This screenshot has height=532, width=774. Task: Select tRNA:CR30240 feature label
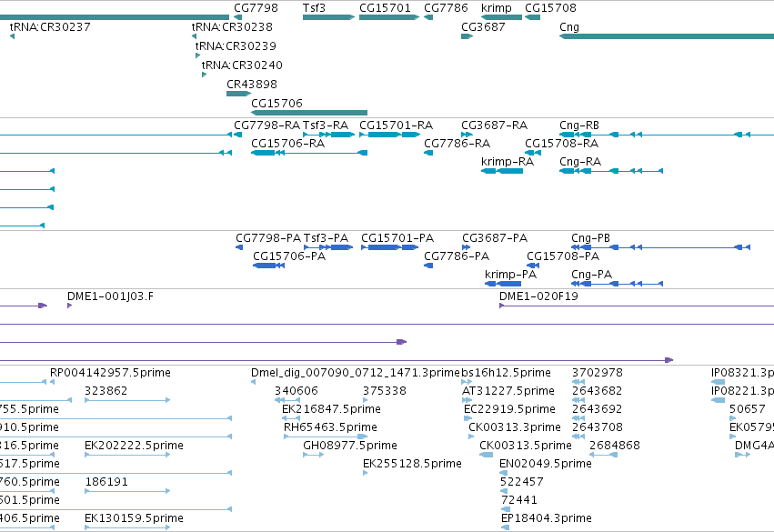[242, 65]
